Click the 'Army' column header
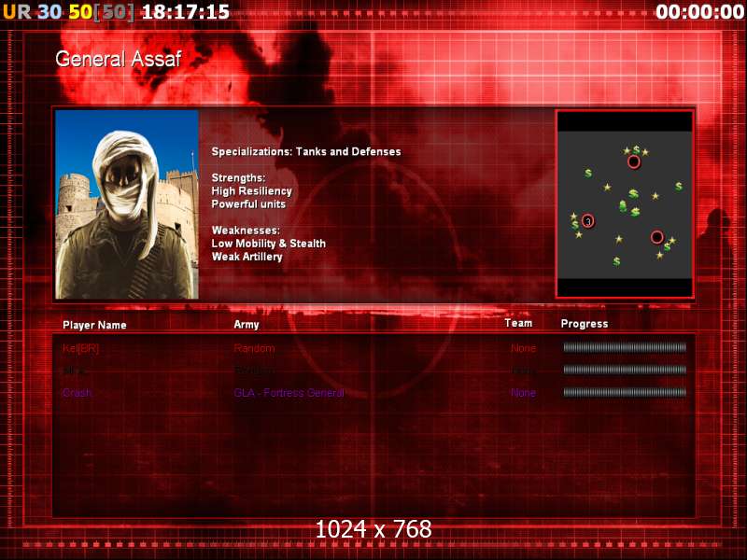 pyautogui.click(x=247, y=324)
